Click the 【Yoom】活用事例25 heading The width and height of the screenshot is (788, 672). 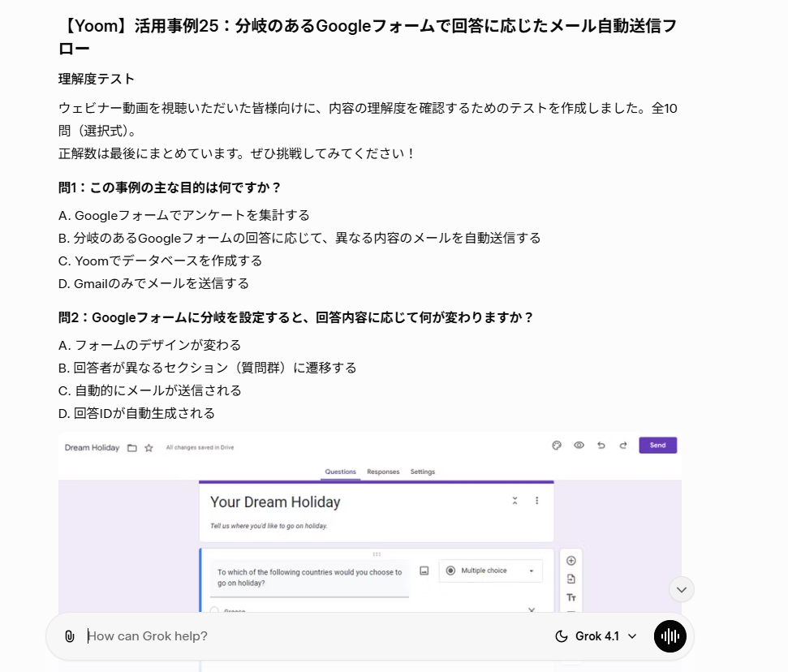(x=368, y=37)
